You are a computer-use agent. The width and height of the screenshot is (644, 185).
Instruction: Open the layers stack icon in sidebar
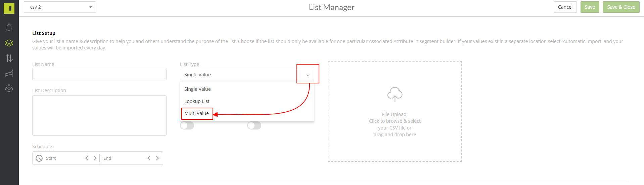(x=9, y=43)
